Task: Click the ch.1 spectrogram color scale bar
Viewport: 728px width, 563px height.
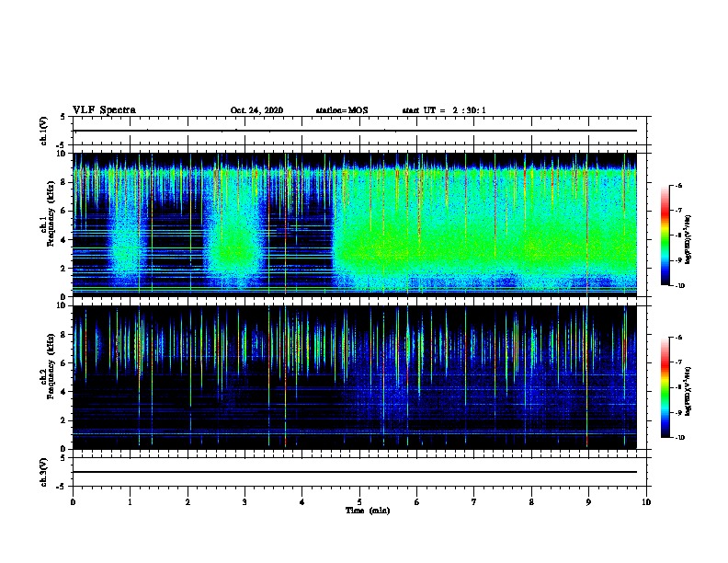Action: point(665,236)
